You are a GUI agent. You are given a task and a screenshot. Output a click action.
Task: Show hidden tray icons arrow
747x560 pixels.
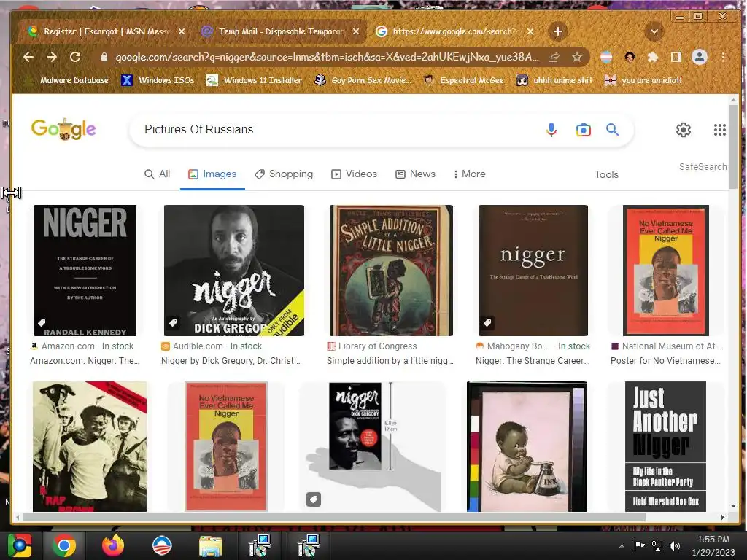pyautogui.click(x=622, y=546)
